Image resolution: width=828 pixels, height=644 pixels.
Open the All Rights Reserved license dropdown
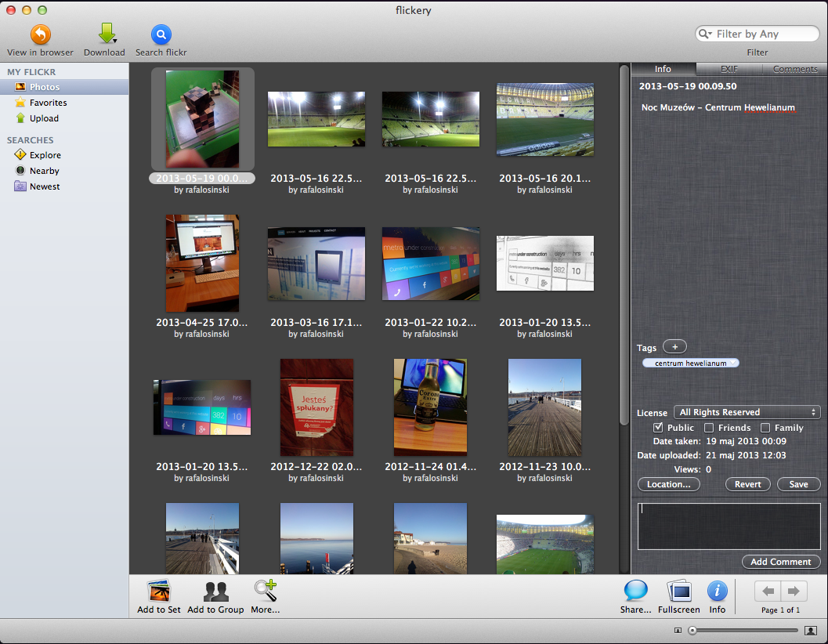(747, 412)
